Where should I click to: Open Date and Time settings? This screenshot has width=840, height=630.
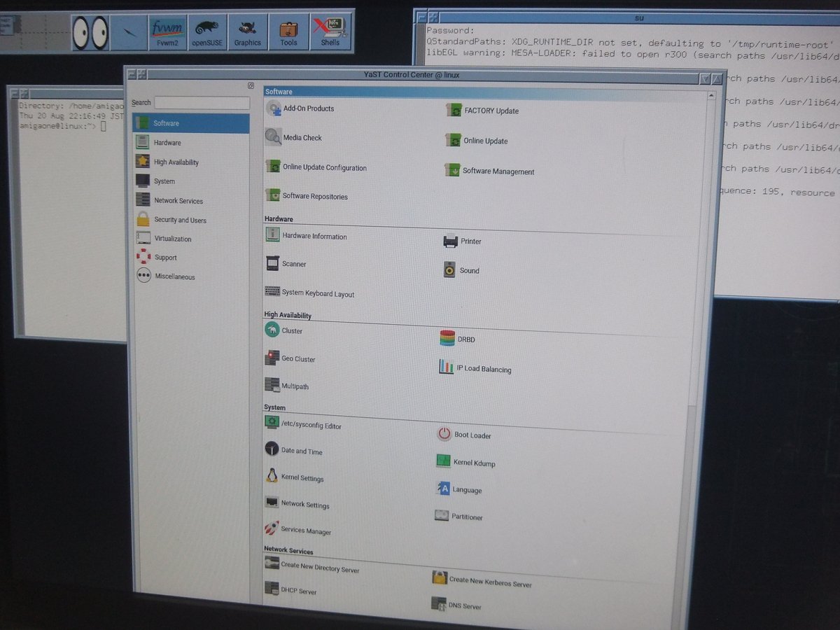coord(293,451)
